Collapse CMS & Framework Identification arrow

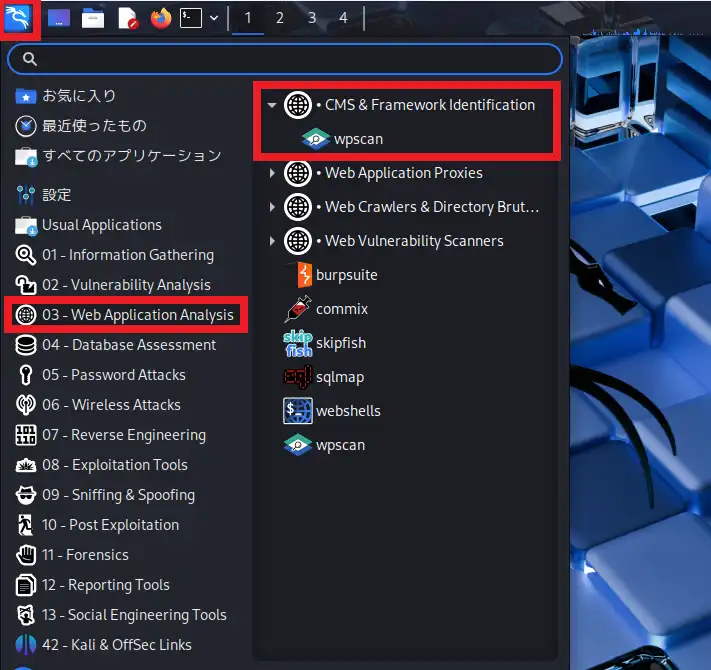coord(272,105)
